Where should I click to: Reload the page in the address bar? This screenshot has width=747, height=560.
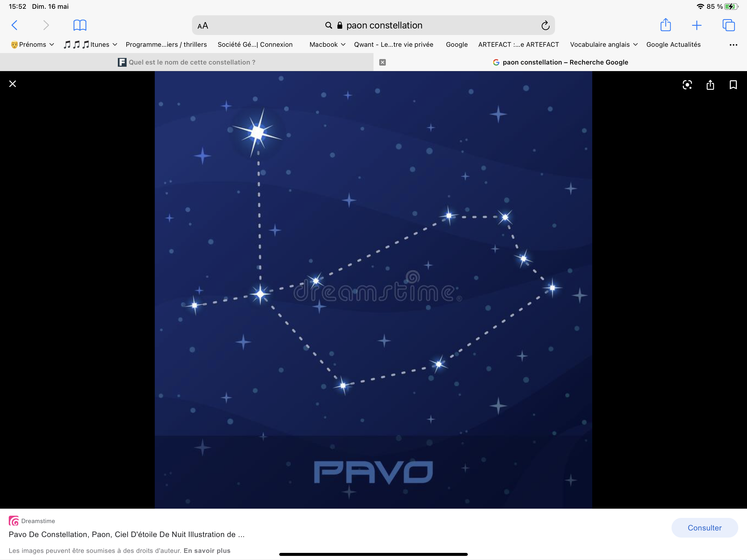pos(545,25)
